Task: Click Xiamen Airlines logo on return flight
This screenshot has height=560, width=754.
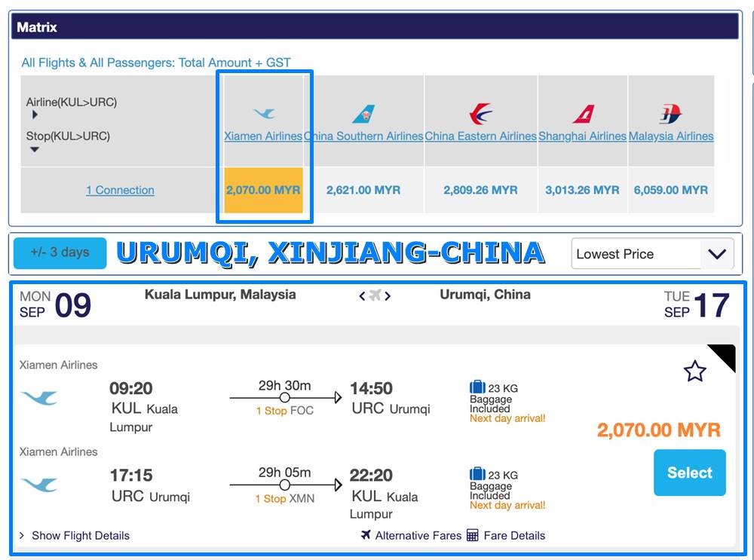Action: tap(39, 484)
